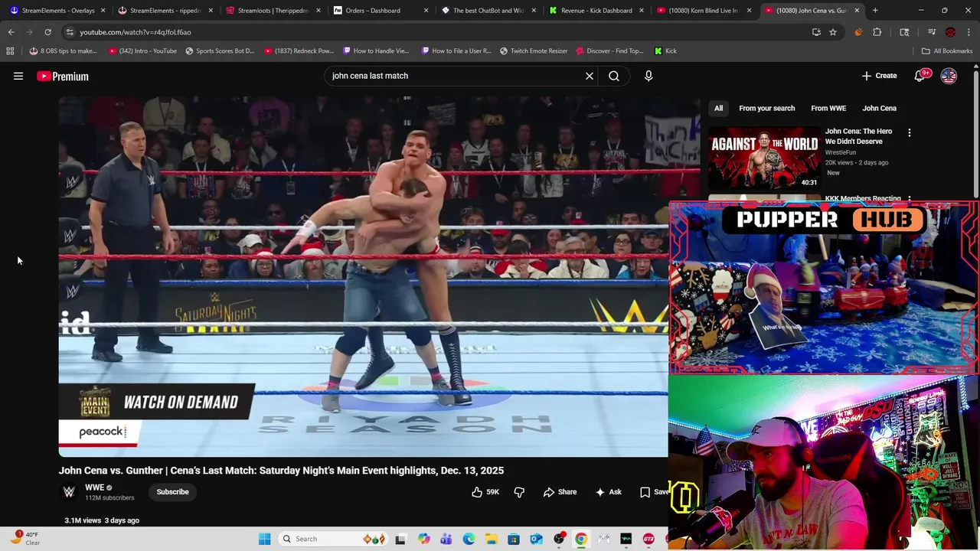Open John Cena: The Hero video title
This screenshot has width=980, height=551.
tap(858, 136)
